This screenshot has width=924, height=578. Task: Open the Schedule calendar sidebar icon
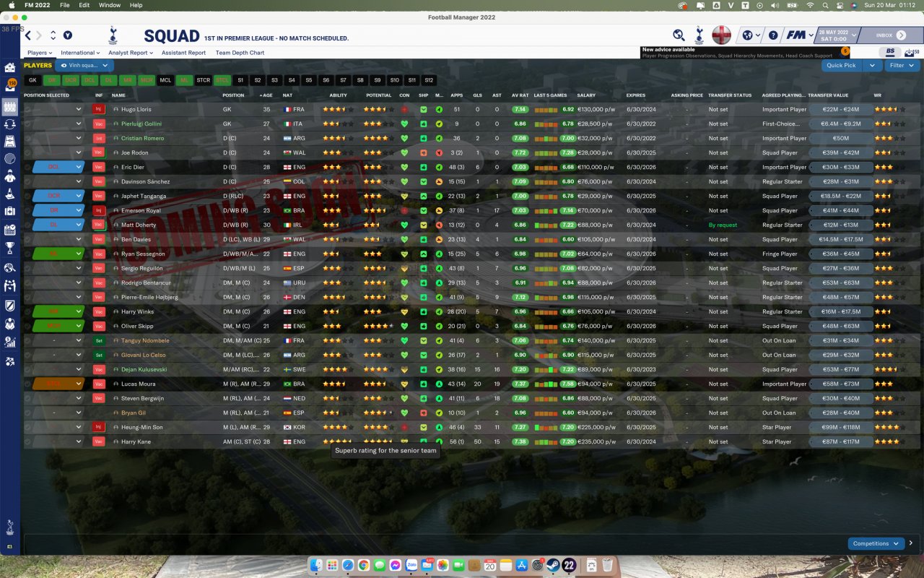point(10,230)
